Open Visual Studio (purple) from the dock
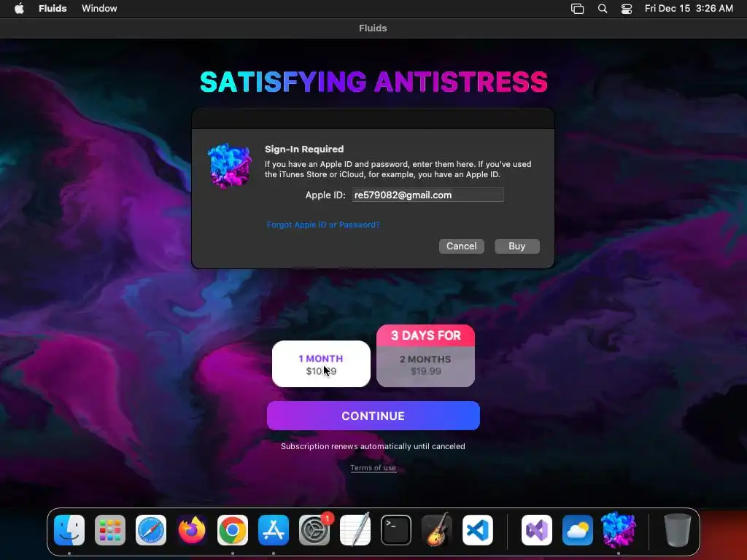Image resolution: width=747 pixels, height=560 pixels. point(537,530)
